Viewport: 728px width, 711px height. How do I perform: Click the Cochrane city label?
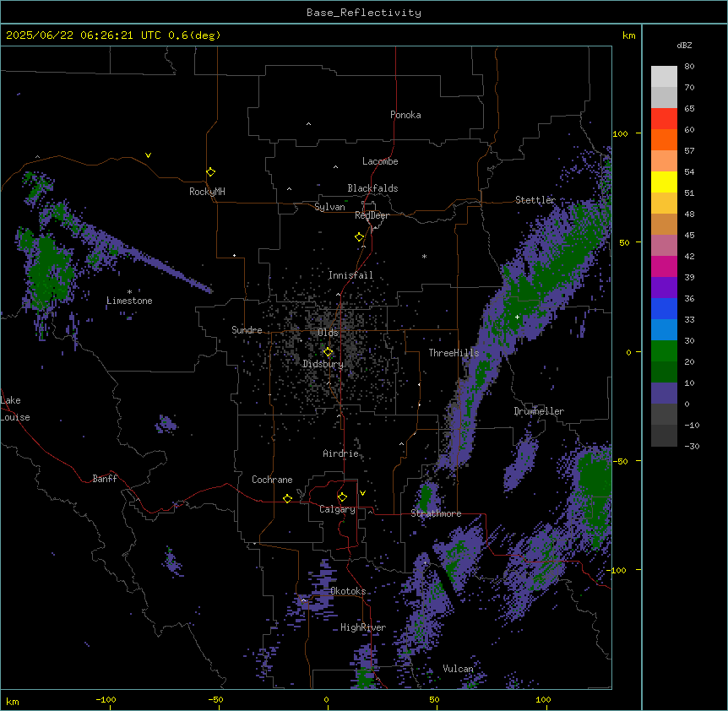point(272,480)
